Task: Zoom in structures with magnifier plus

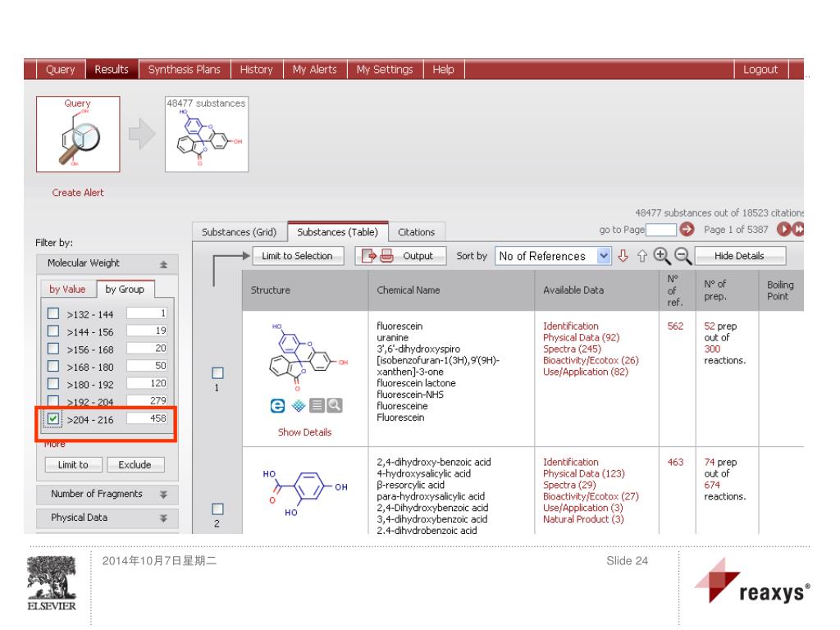Action: point(662,256)
